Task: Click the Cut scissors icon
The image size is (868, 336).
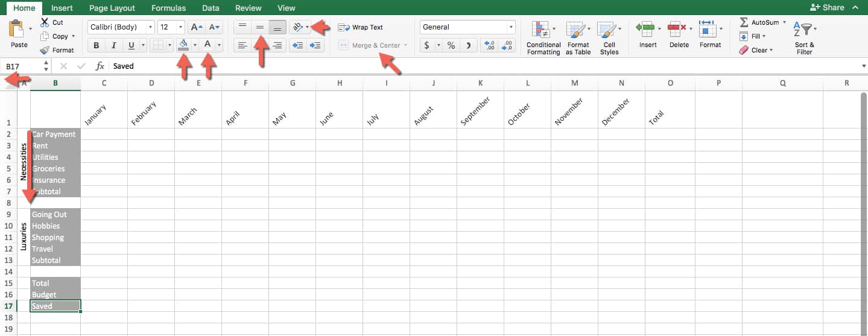Action: [45, 22]
